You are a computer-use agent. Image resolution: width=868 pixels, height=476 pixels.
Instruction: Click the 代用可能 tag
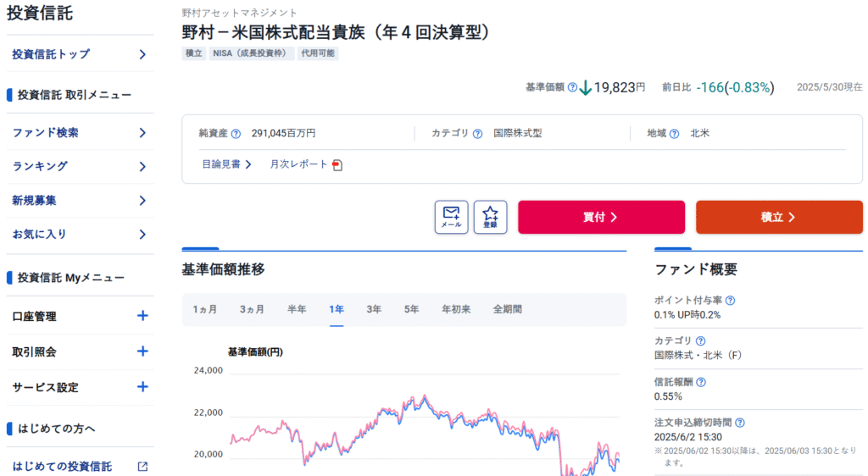pyautogui.click(x=318, y=53)
